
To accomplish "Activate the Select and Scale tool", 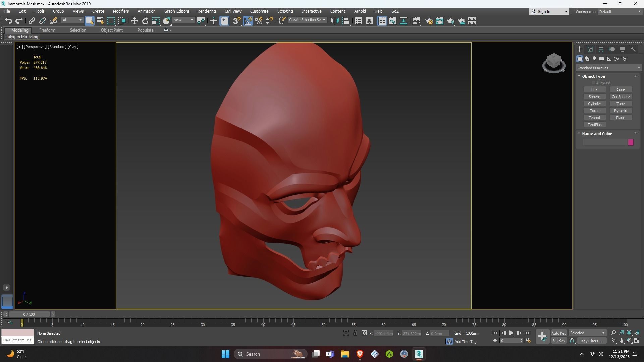I will 156,21.
